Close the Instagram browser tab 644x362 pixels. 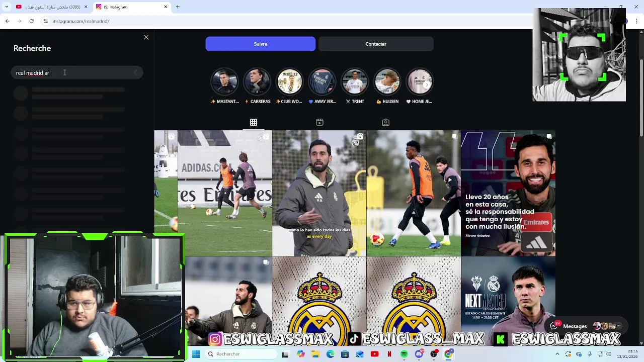click(166, 7)
